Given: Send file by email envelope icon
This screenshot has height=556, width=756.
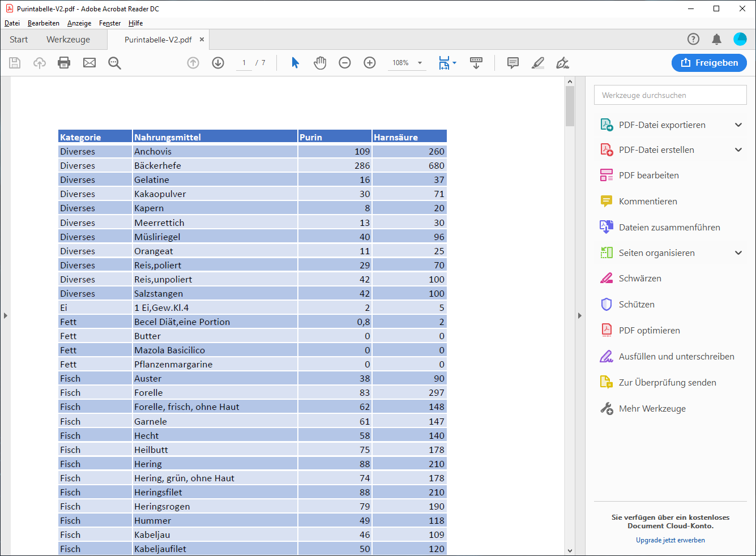Looking at the screenshot, I should (x=89, y=63).
